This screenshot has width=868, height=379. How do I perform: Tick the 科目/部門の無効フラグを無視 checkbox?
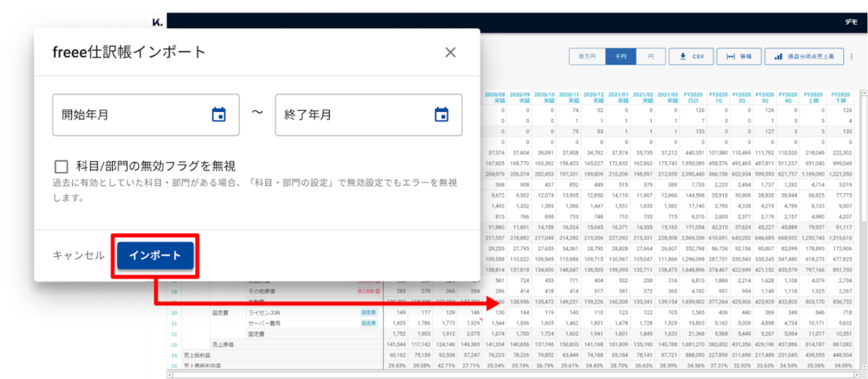[61, 166]
